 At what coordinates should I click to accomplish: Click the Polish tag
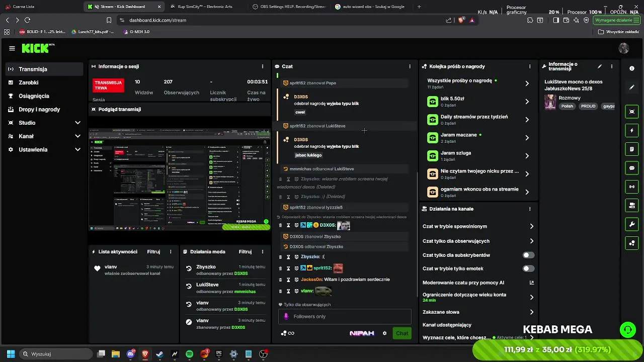[x=567, y=106]
